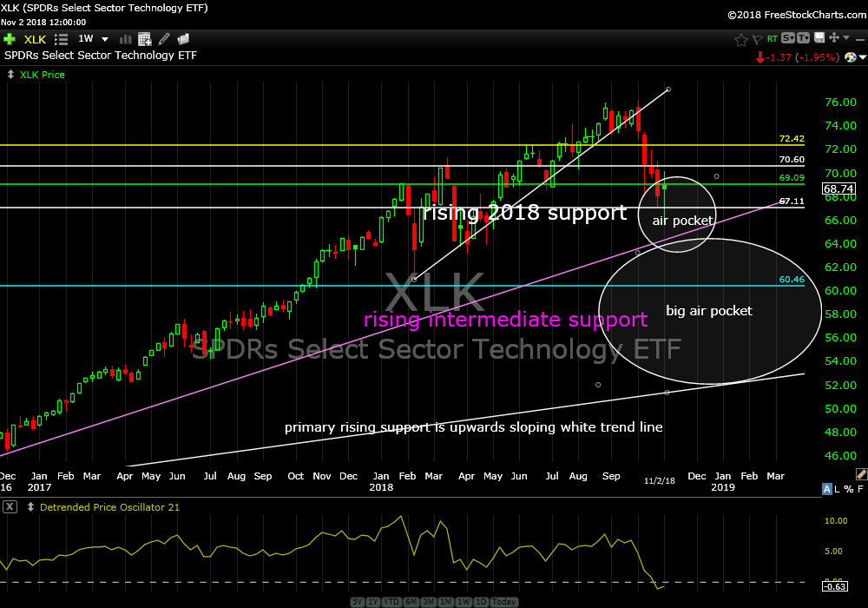Switch to L logarithmic scale

838,490
